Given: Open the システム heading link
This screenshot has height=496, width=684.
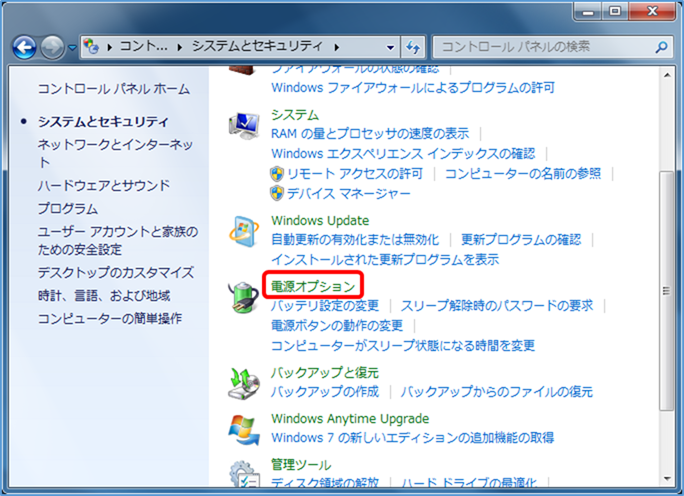Looking at the screenshot, I should 295,115.
